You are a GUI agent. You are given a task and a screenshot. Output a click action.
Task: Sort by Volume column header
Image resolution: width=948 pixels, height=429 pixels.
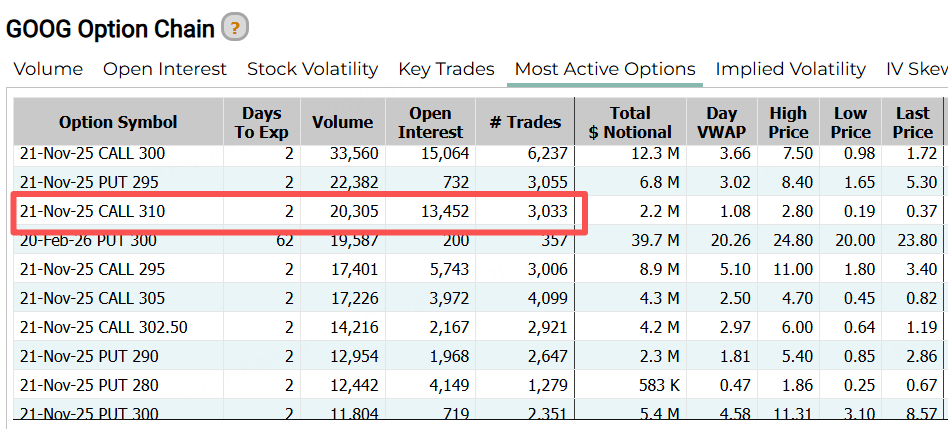coord(342,122)
